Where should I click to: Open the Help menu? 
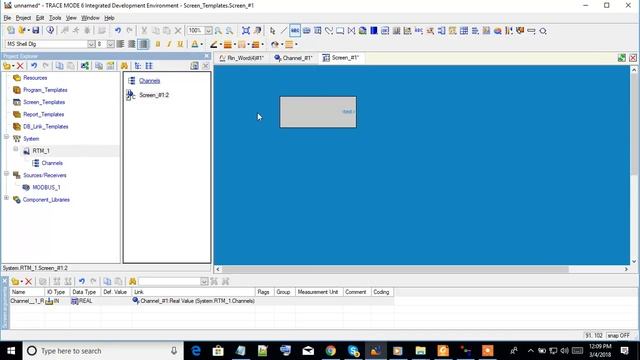click(x=109, y=18)
